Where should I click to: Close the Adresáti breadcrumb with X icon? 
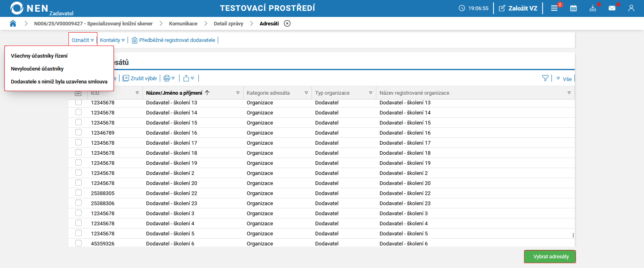(x=287, y=23)
